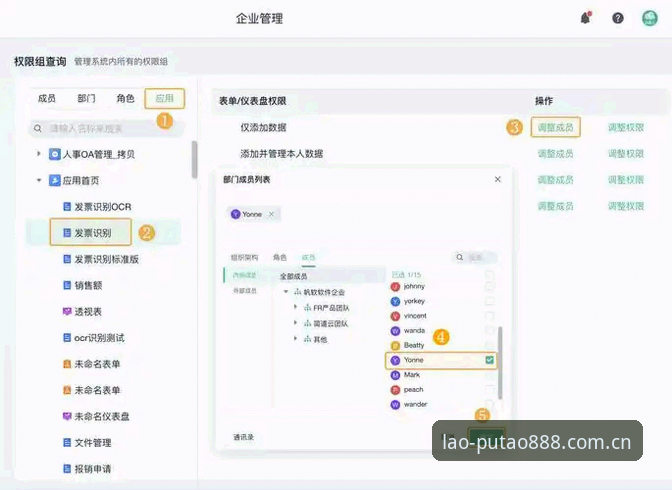
Task: Click the 帆软软件企业 organization icon
Action: coord(297,292)
